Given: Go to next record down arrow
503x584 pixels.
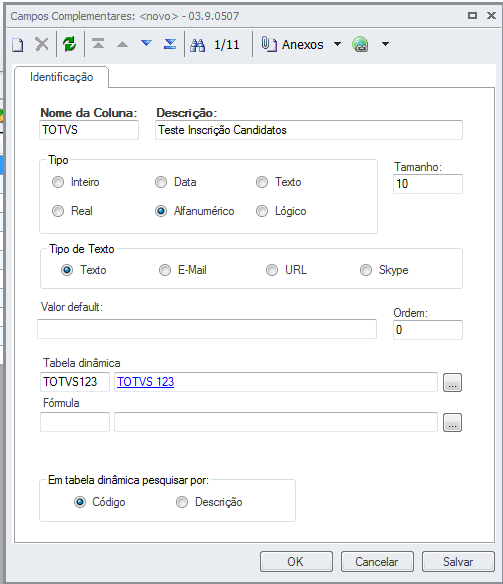Looking at the screenshot, I should 146,44.
